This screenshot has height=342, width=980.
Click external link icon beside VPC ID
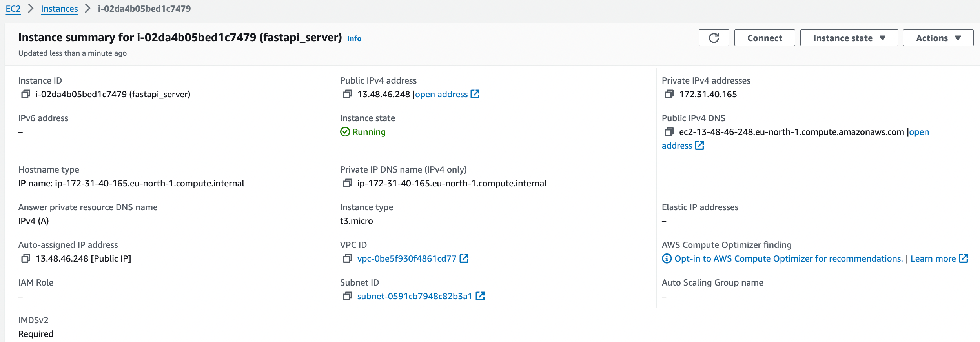(464, 258)
